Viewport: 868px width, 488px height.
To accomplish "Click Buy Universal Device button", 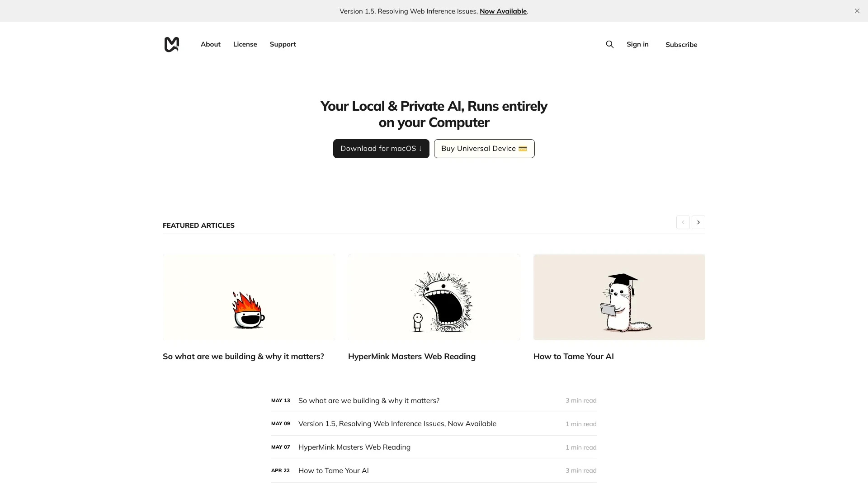I will 484,148.
